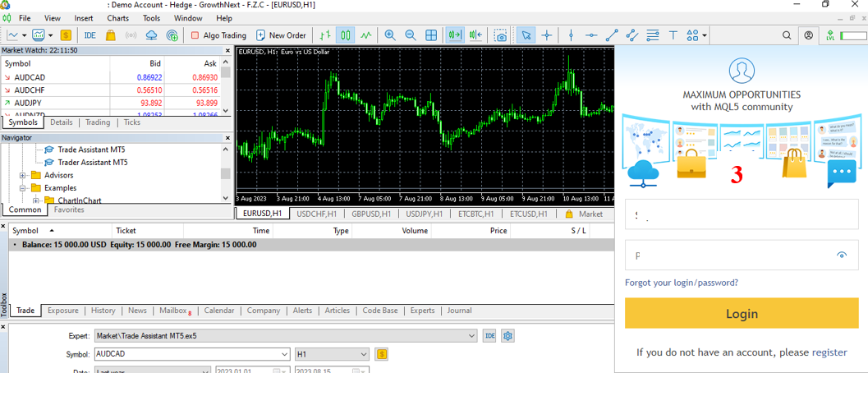This screenshot has height=396, width=868.
Task: Open the indicators template dropdown arrow
Action: (50, 35)
